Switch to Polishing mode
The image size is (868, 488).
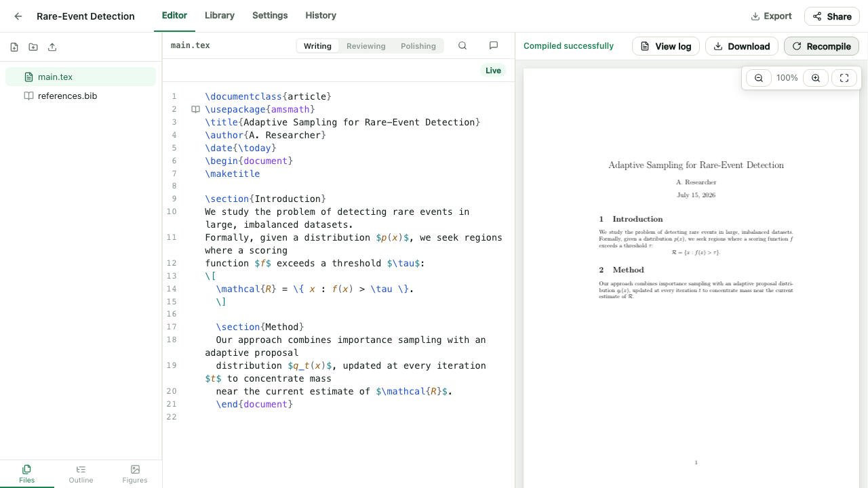click(x=418, y=46)
